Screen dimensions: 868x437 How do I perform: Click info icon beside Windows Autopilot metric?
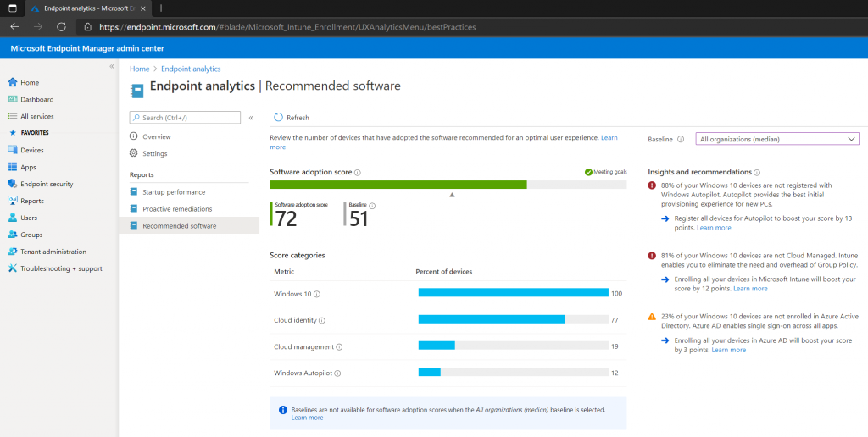point(337,373)
